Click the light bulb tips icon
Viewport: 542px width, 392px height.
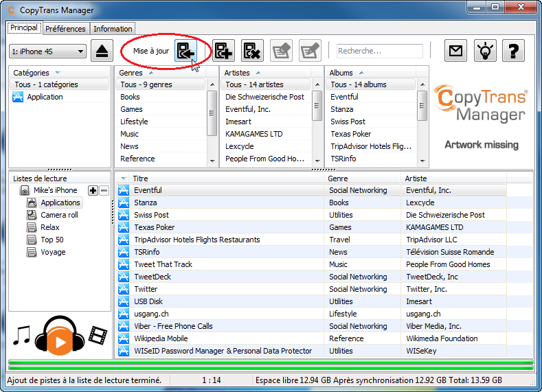[485, 51]
